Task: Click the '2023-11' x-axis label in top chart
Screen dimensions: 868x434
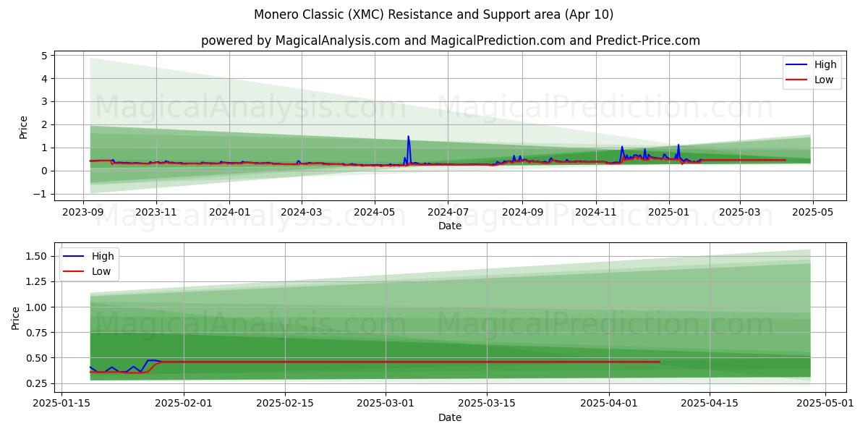Action: (156, 213)
